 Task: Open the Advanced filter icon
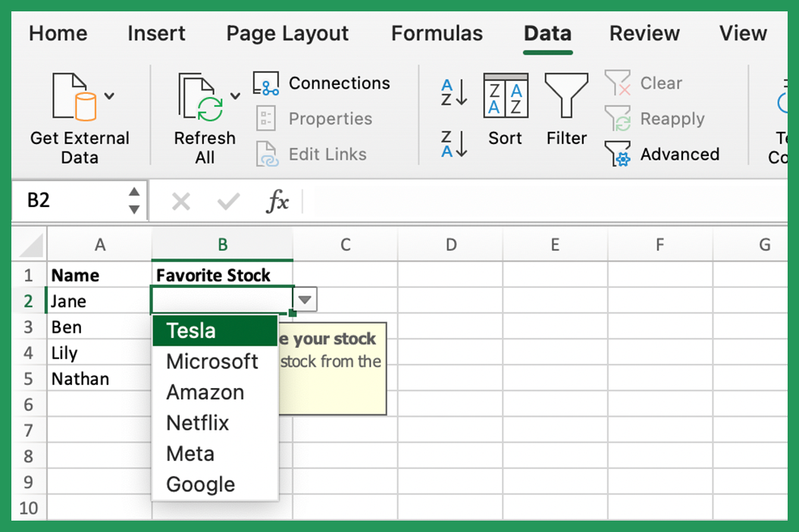click(x=618, y=154)
